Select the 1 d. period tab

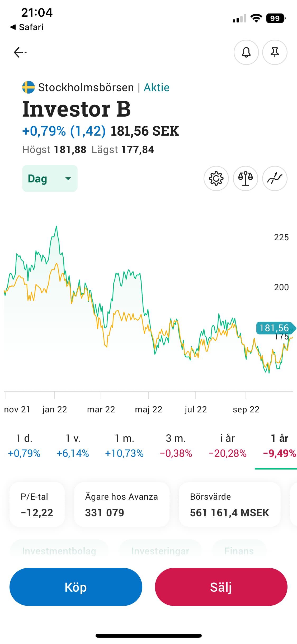point(24,446)
